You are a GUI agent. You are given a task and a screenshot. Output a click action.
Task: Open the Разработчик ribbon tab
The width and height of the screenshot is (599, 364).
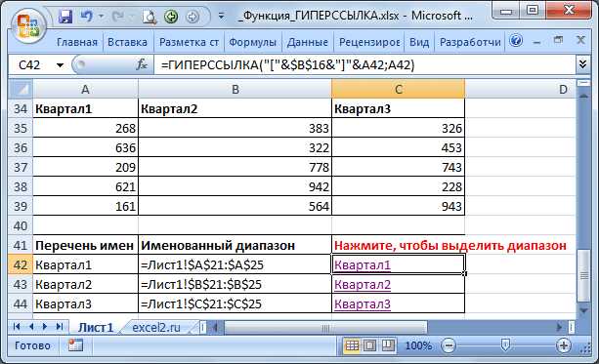coord(470,42)
